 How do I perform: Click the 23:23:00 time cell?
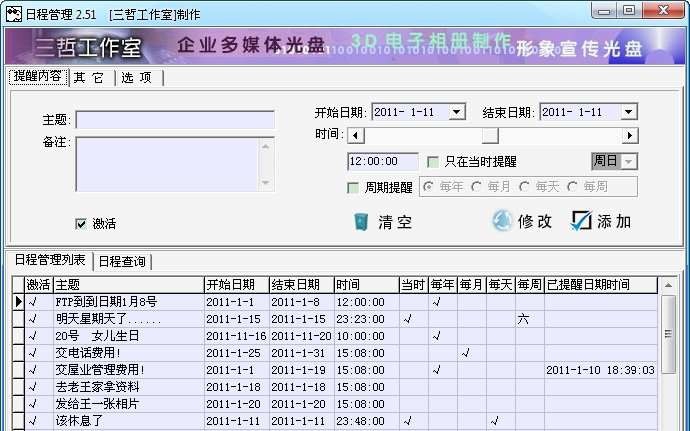pyautogui.click(x=367, y=319)
